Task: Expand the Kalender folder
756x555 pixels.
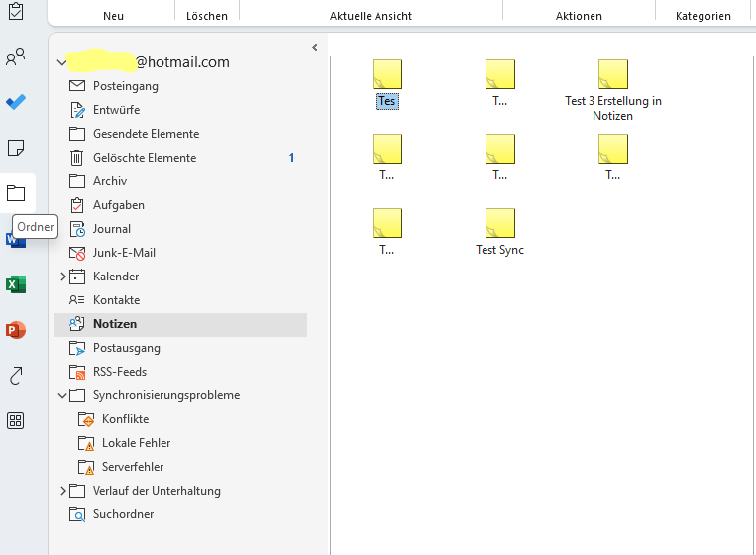Action: pyautogui.click(x=63, y=277)
